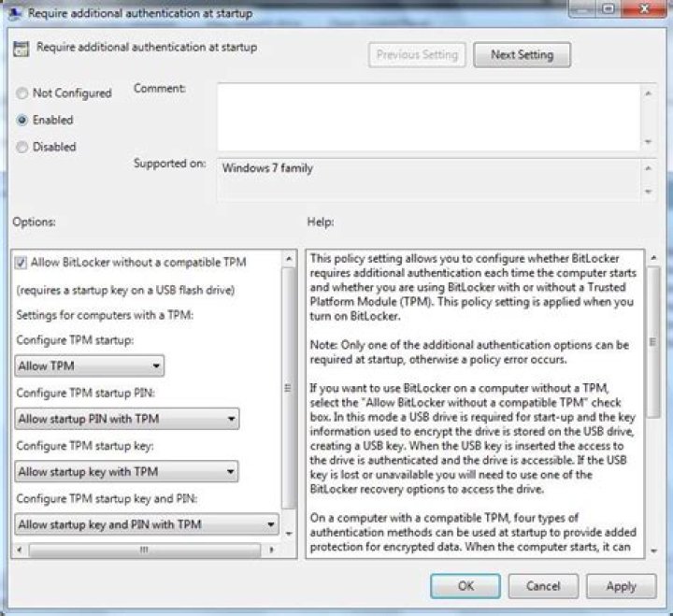Click the window maximize button
The image size is (673, 616).
click(609, 8)
